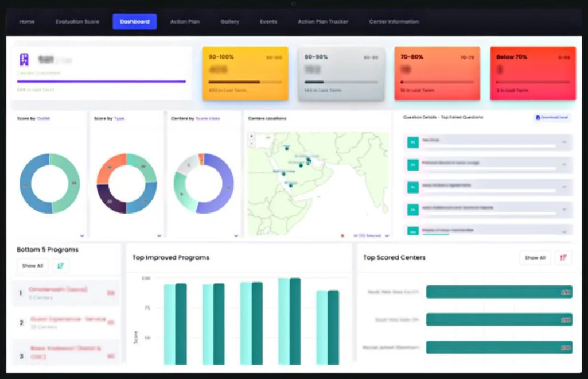
Task: Click the map zoom out minus button
Action: click(x=252, y=144)
